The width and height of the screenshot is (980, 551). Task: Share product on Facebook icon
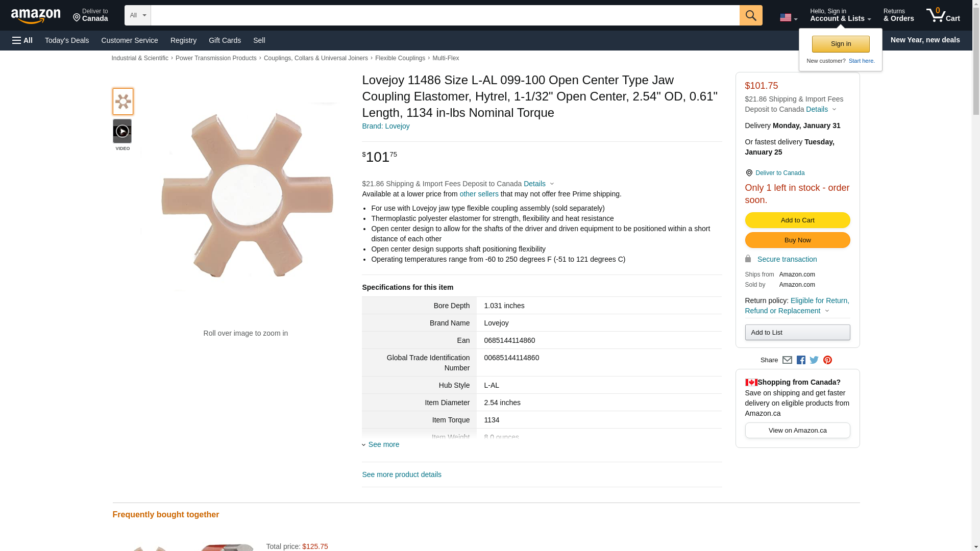point(801,360)
